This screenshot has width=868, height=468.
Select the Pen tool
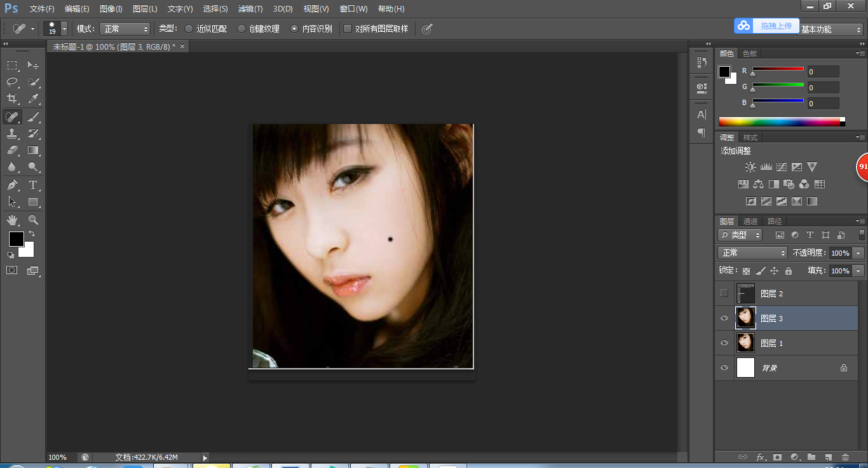pos(12,185)
